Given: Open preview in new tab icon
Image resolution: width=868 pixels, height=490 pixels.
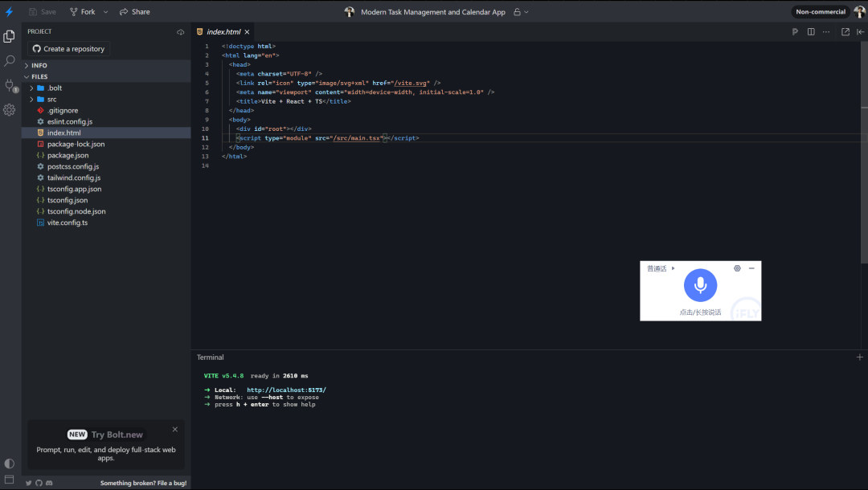Looking at the screenshot, I should pyautogui.click(x=845, y=32).
